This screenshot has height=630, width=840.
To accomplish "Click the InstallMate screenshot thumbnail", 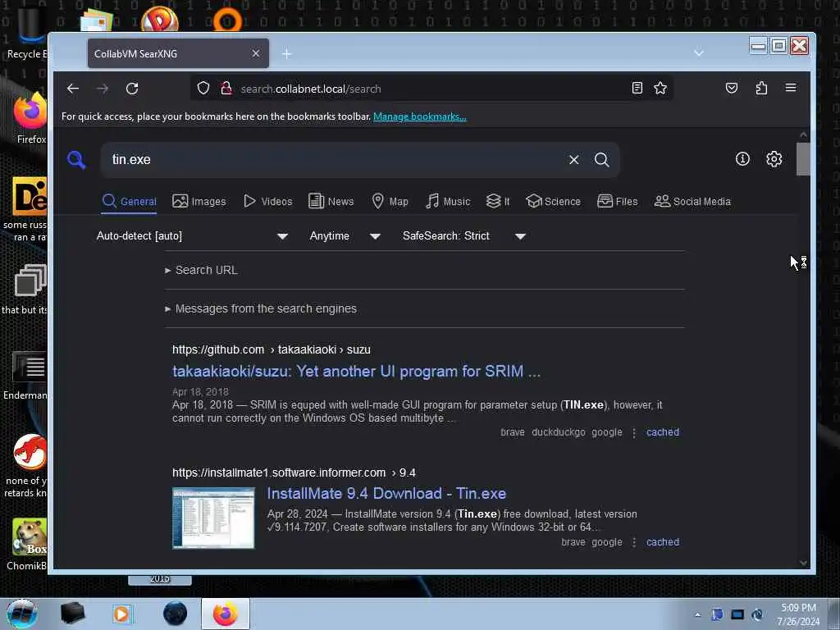I will [x=213, y=518].
